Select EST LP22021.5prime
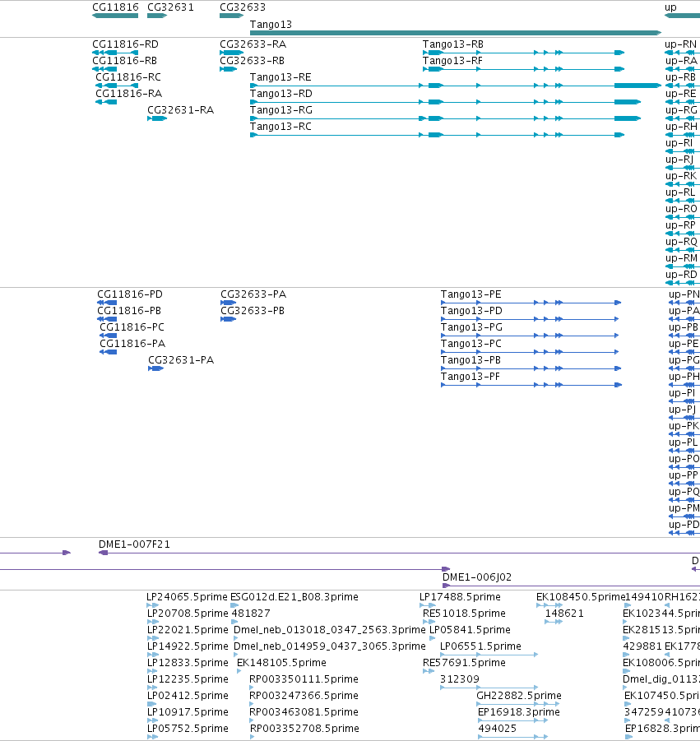This screenshot has width=700, height=741. [x=188, y=630]
